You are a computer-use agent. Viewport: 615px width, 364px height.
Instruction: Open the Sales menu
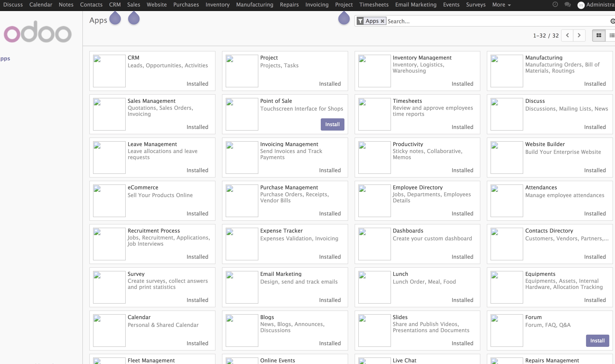click(x=134, y=5)
